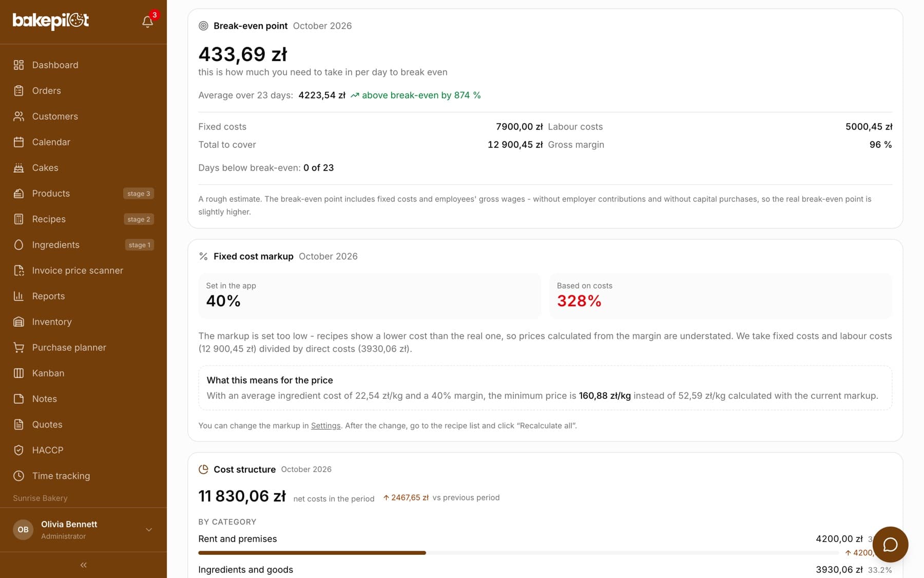Expand the Olivia Bennett account chevron

(x=149, y=530)
